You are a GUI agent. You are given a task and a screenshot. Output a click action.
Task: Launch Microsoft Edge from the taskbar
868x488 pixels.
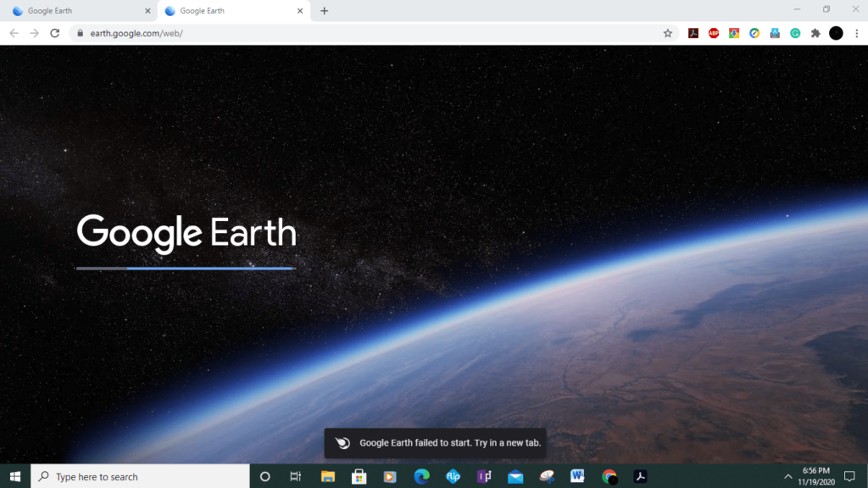click(x=421, y=476)
